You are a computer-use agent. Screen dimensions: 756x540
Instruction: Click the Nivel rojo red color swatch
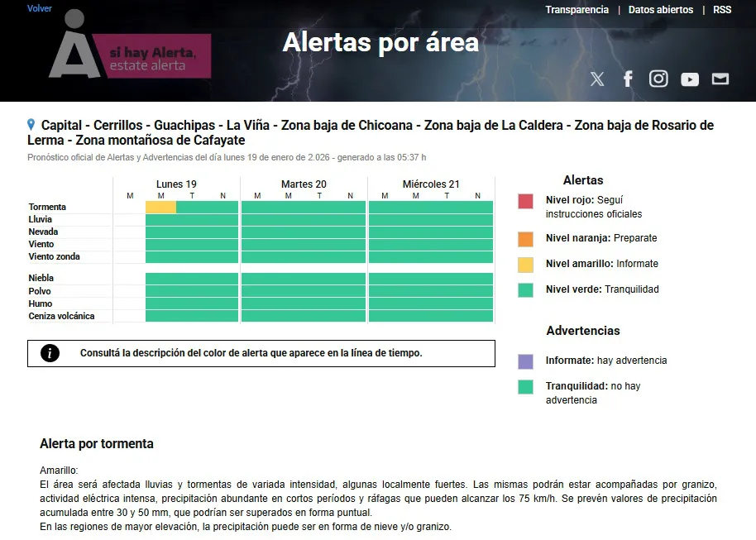tap(525, 201)
